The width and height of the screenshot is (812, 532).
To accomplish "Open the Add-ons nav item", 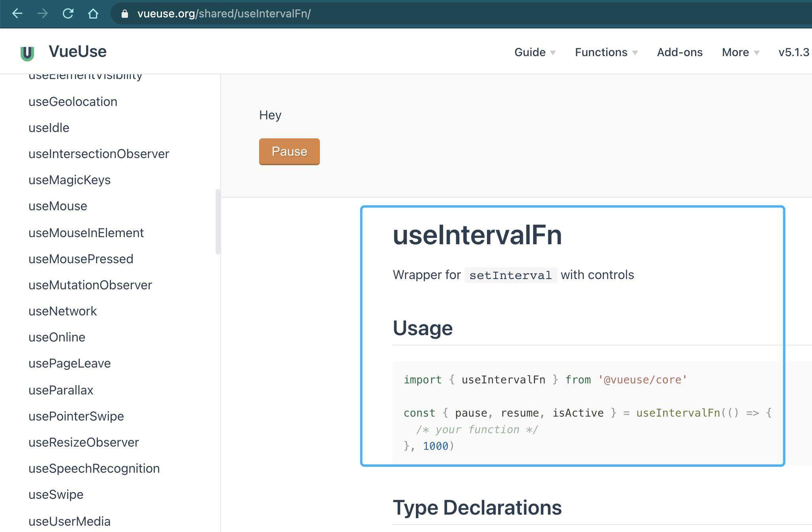I will point(680,52).
